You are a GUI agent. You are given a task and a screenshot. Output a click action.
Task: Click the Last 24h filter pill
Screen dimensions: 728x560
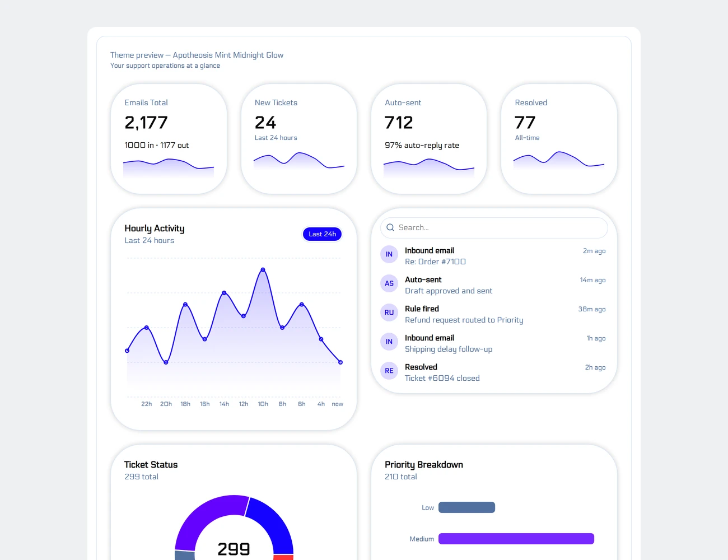click(x=322, y=234)
